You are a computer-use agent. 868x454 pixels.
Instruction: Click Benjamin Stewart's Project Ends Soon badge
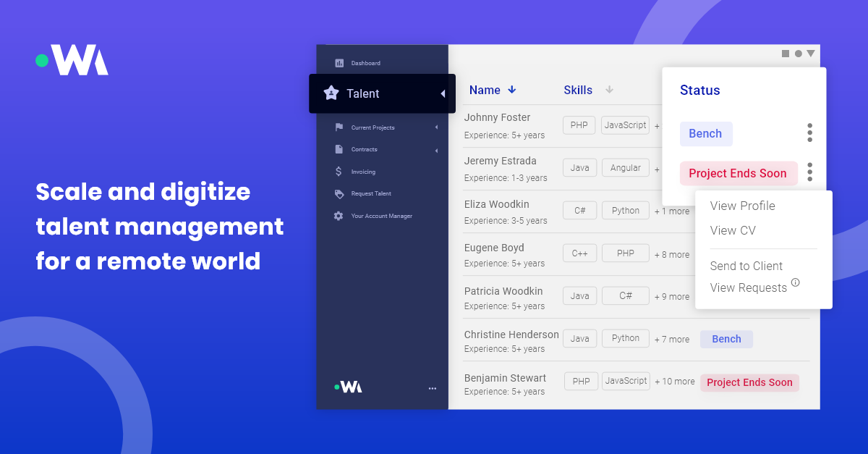[x=749, y=382]
